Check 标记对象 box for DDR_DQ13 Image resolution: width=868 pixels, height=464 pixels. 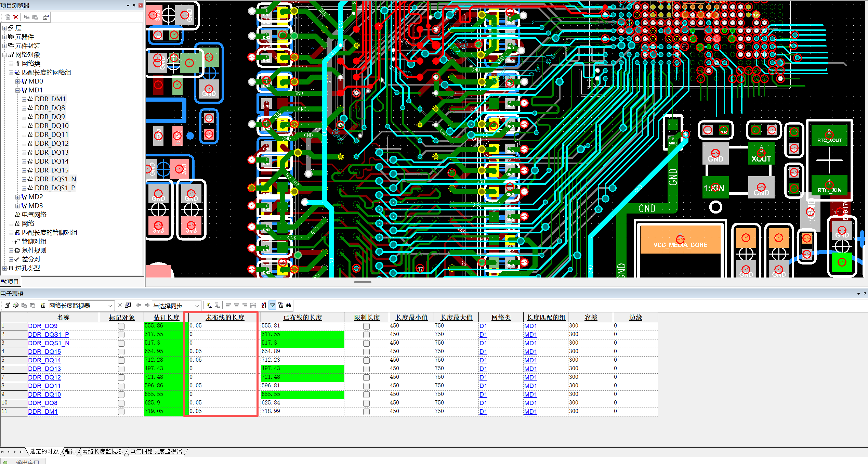coord(121,369)
